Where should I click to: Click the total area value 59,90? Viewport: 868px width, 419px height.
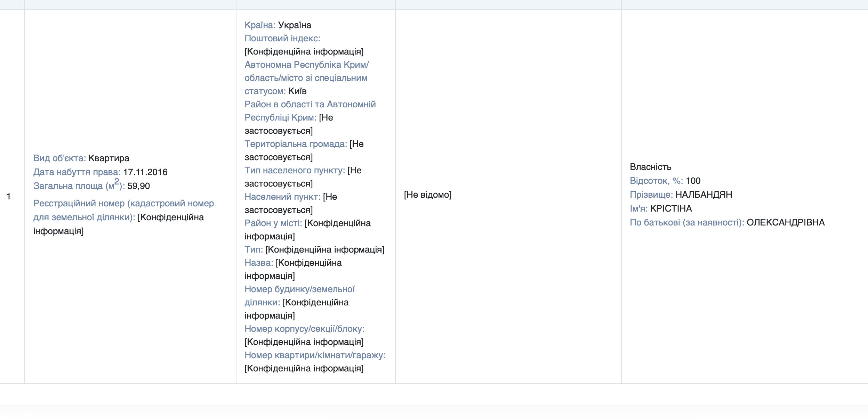point(138,186)
